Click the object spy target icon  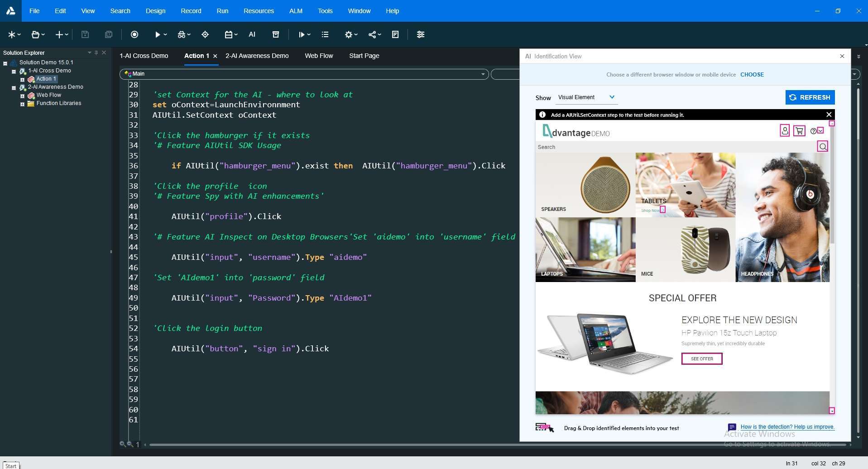click(x=205, y=34)
